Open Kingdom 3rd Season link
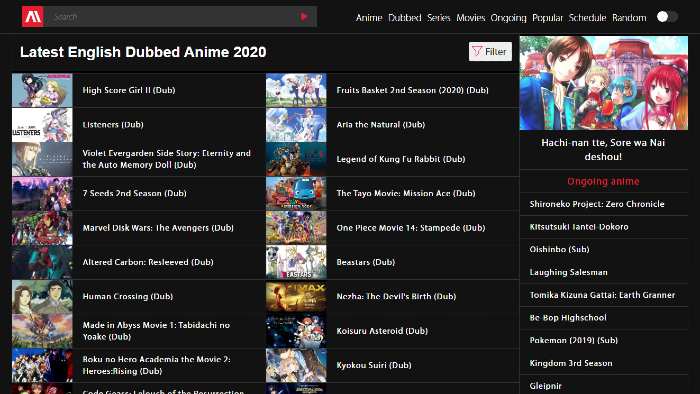Image resolution: width=700 pixels, height=394 pixels. (571, 363)
